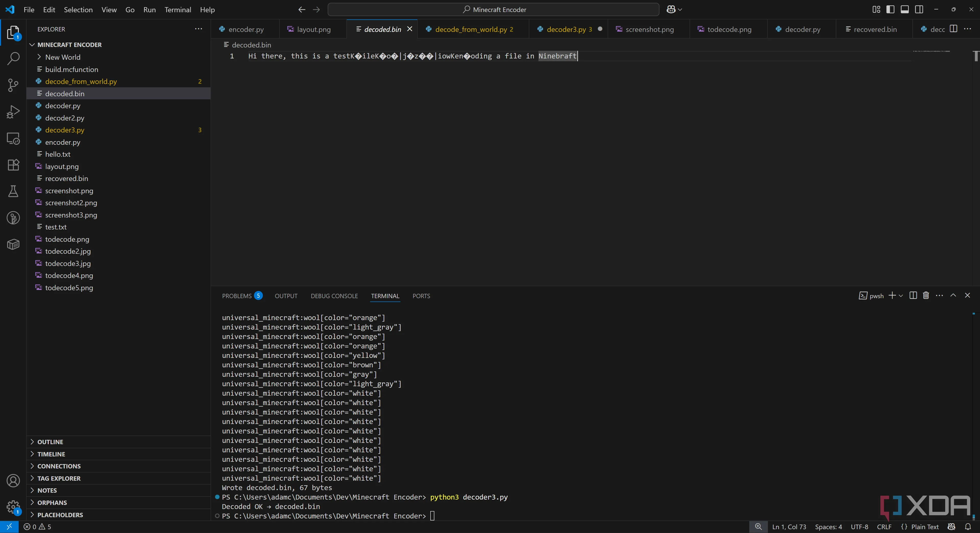980x533 pixels.
Task: Go back with the left arrow
Action: (x=302, y=9)
